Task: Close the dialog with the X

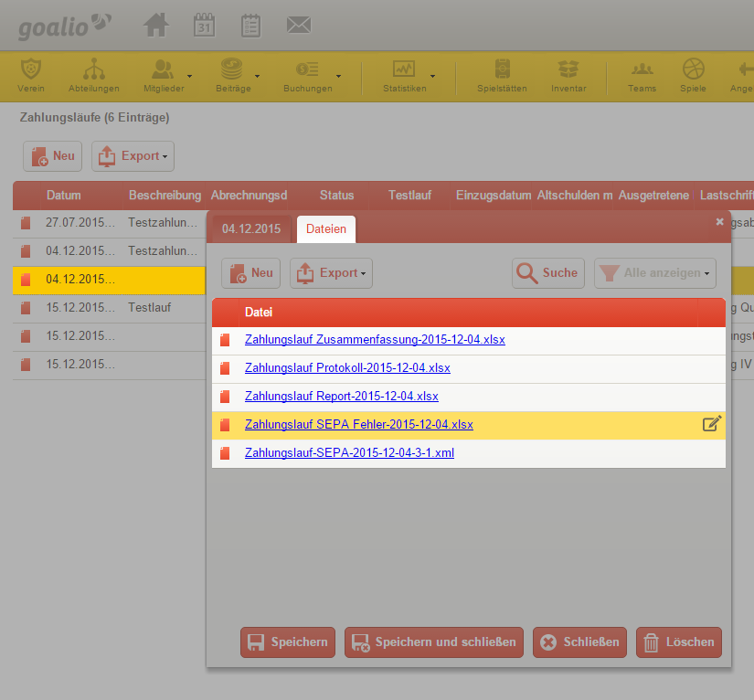Action: point(719,222)
